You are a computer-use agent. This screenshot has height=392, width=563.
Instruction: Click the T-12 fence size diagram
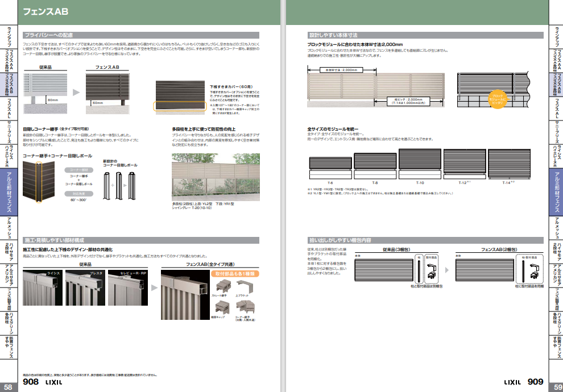tap(465, 164)
